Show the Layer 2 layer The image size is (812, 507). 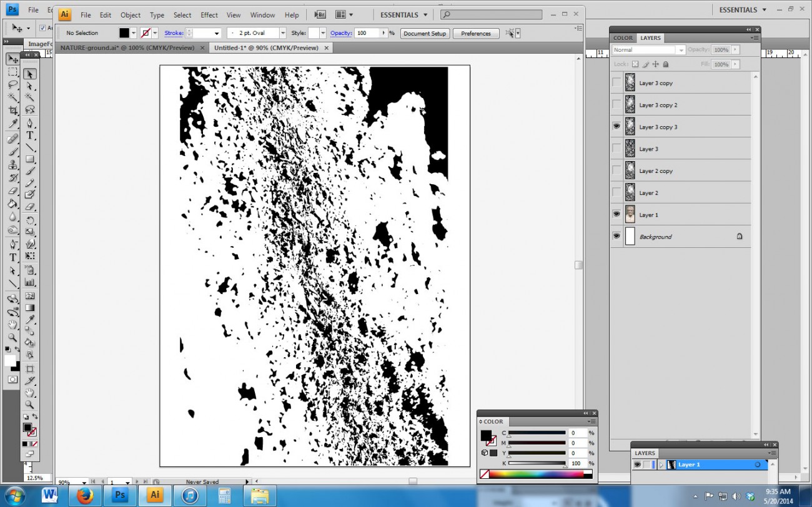616,192
